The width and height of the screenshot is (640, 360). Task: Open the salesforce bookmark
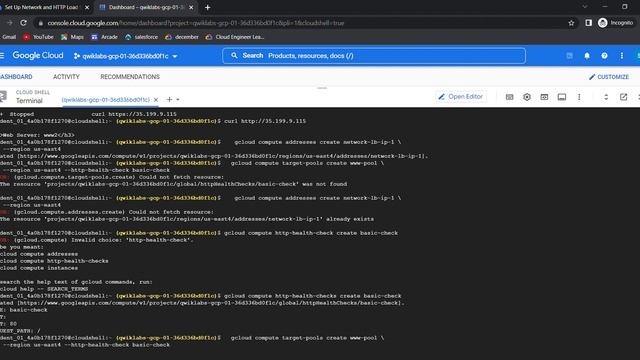click(141, 37)
